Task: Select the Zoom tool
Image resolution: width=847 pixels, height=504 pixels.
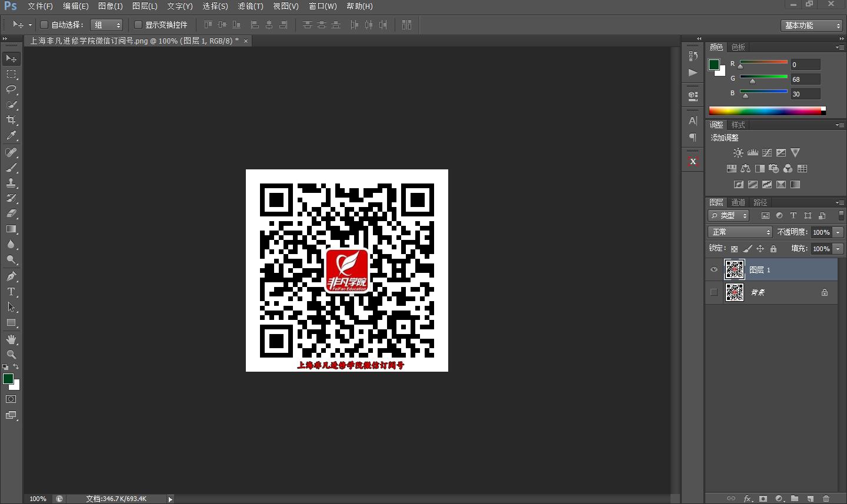Action: point(11,355)
